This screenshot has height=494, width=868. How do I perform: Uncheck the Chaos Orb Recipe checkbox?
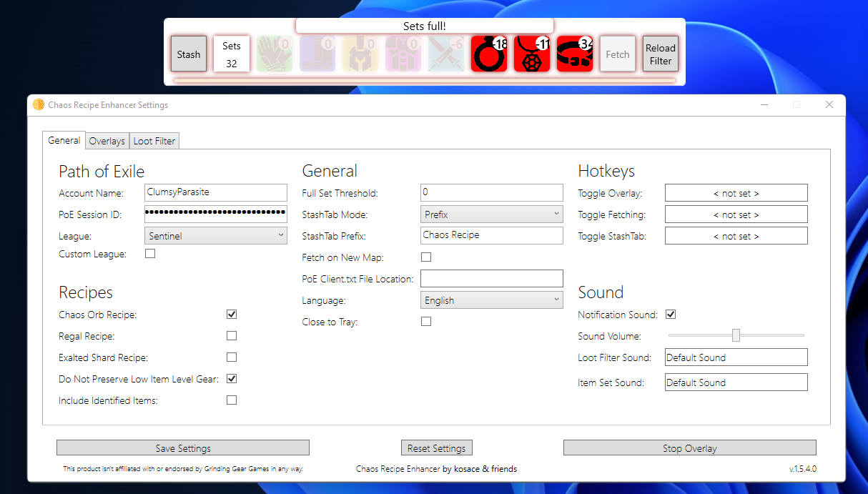232,314
